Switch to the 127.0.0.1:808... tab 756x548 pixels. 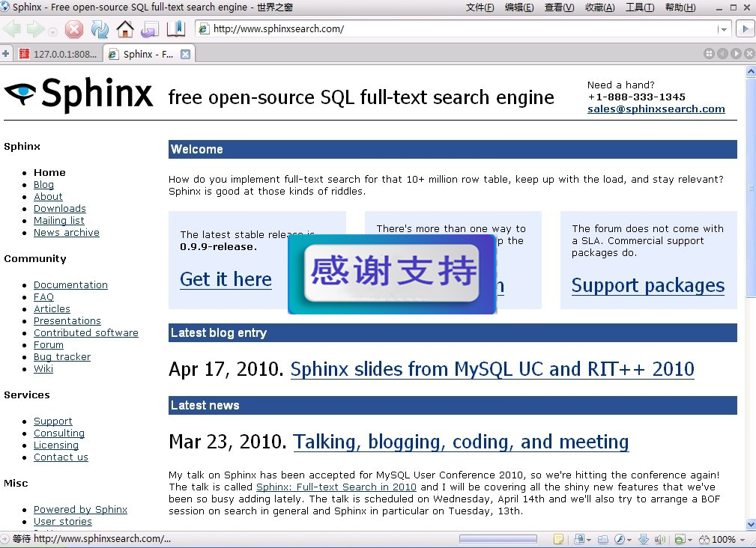[x=58, y=54]
